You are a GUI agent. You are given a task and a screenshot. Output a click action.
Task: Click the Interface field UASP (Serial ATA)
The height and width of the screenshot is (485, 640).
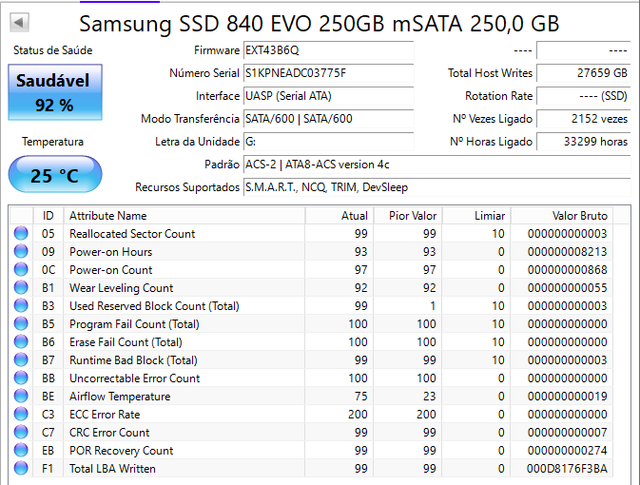point(329,96)
